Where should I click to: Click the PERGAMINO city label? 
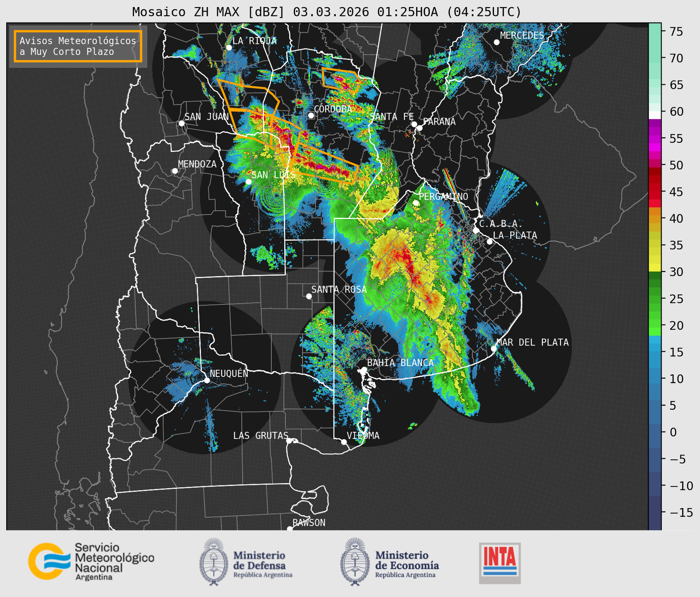pyautogui.click(x=443, y=196)
